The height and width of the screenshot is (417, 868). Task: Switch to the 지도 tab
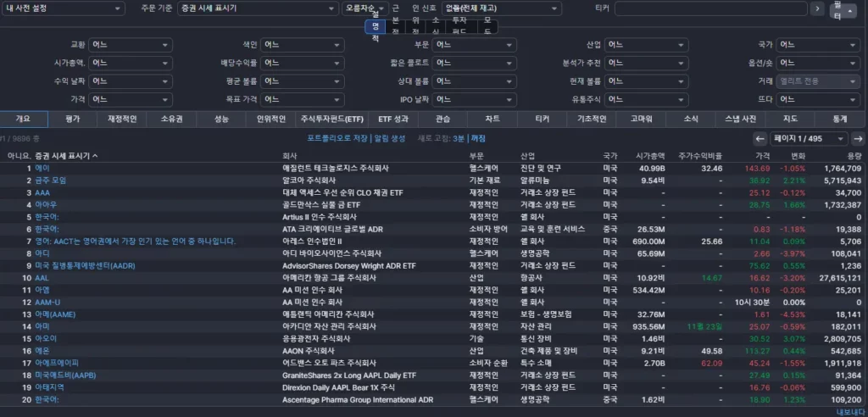[791, 119]
